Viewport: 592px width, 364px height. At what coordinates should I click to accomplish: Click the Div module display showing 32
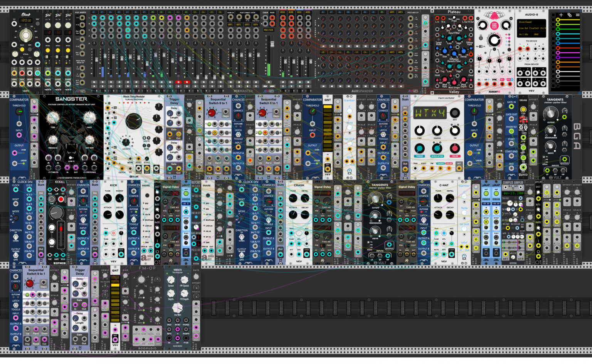58,33
